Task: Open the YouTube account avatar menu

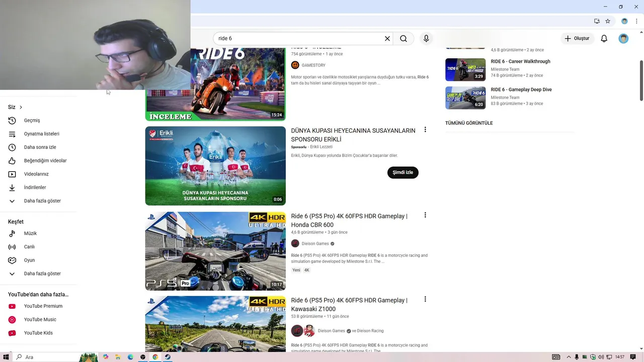Action: click(x=623, y=39)
